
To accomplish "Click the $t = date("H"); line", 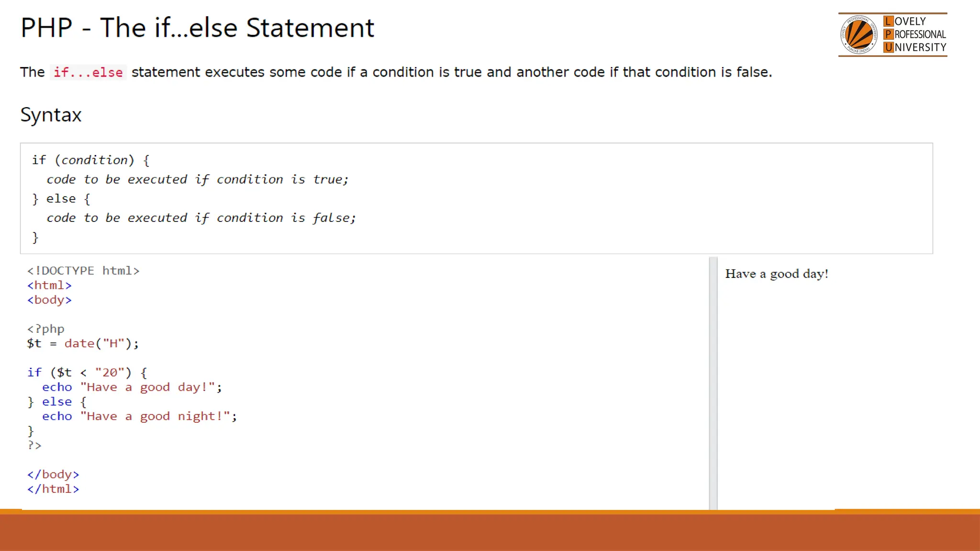I will pos(83,343).
